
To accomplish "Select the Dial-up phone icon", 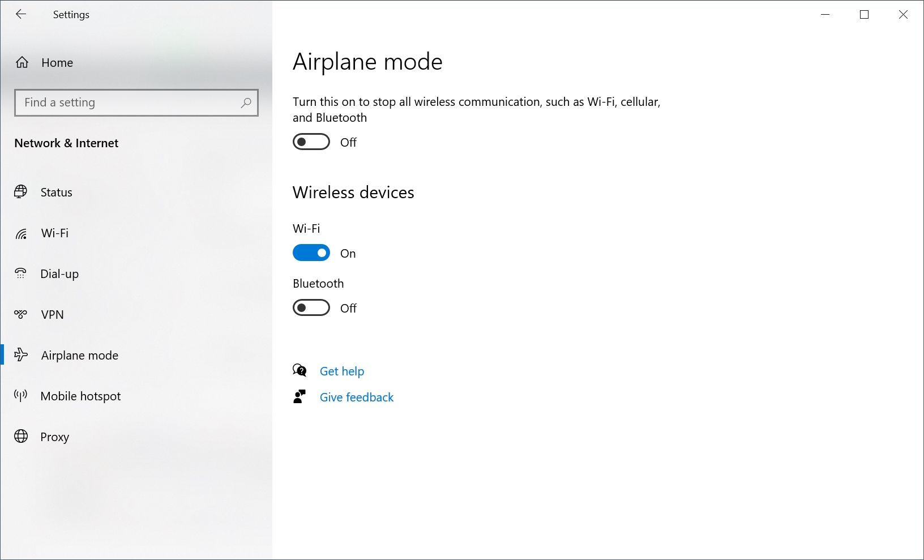I will pyautogui.click(x=21, y=273).
